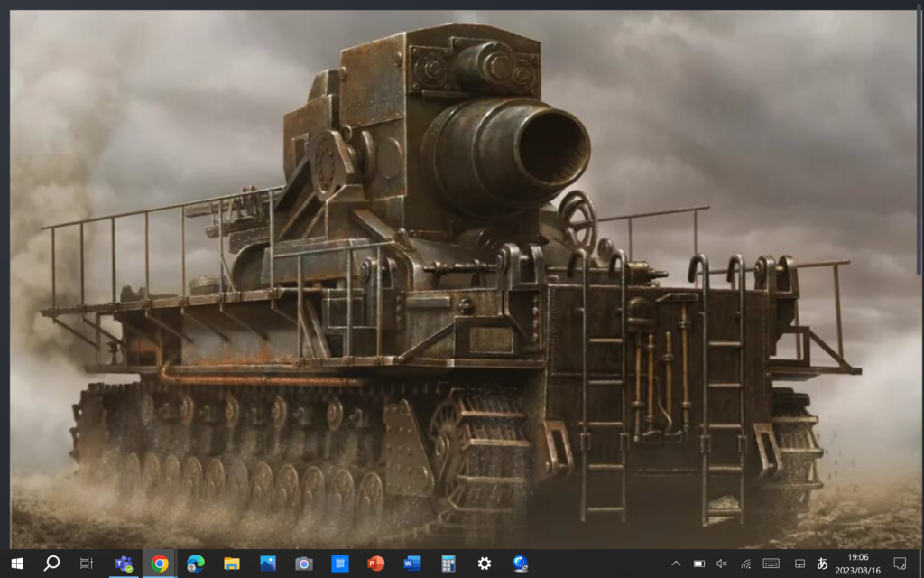Viewport: 924px width, 578px height.
Task: Open Microsoft Teams from taskbar
Action: tap(123, 564)
